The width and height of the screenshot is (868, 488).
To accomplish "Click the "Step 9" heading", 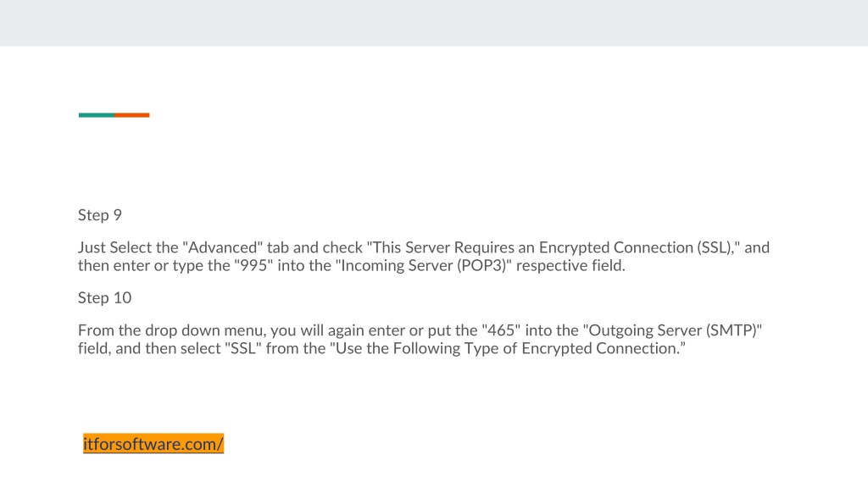I will (x=100, y=215).
